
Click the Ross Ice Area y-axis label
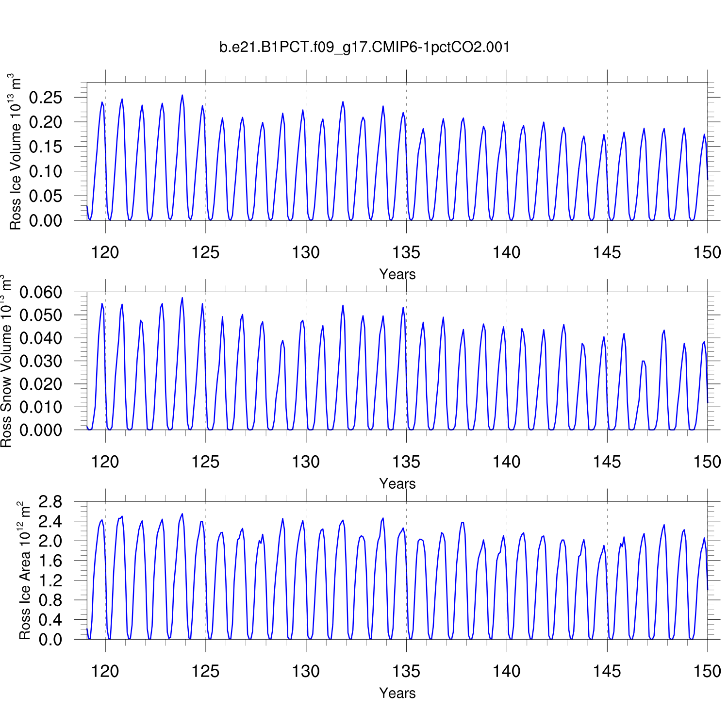pos(24,571)
